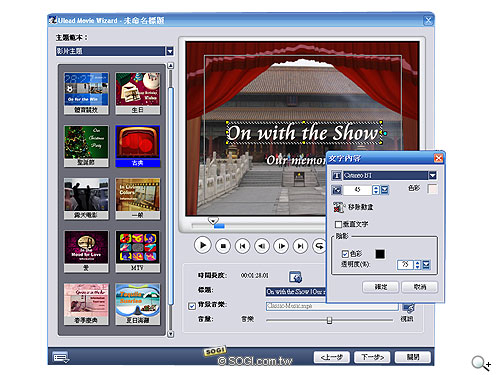
Task: Toggle the 背景音樂 background music checkbox
Action: coord(192,306)
